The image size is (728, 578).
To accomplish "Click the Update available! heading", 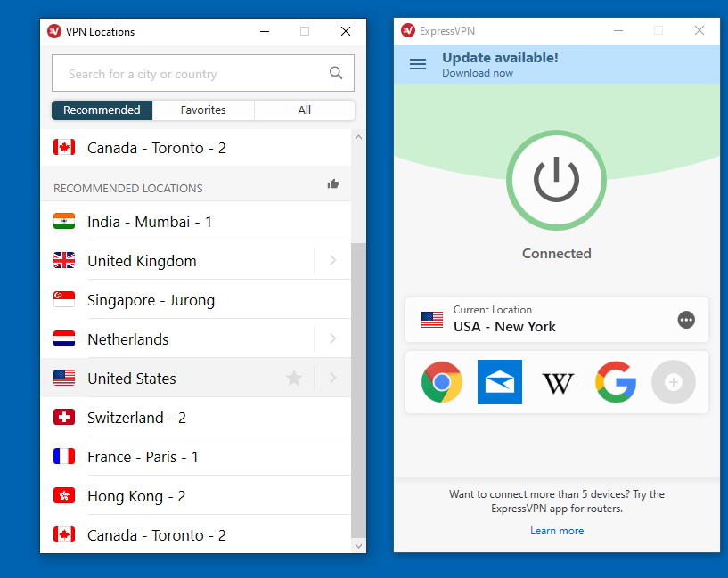I will [x=500, y=58].
